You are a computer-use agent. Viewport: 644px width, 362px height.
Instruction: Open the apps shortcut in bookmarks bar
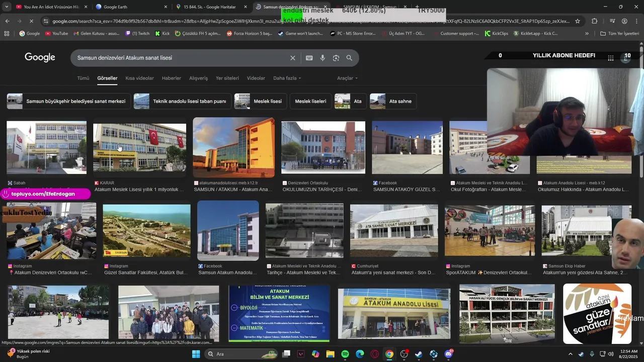click(x=7, y=34)
